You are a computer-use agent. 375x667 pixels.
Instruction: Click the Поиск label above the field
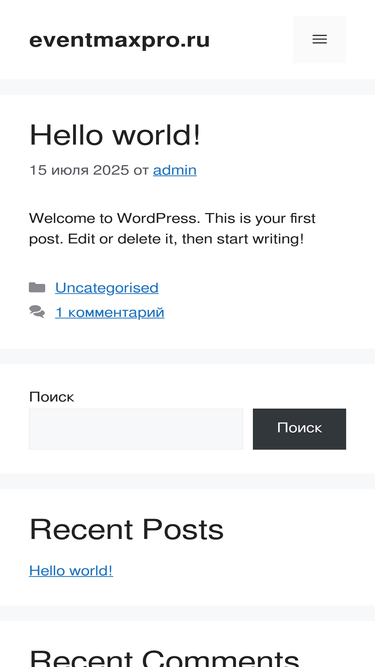pos(51,397)
